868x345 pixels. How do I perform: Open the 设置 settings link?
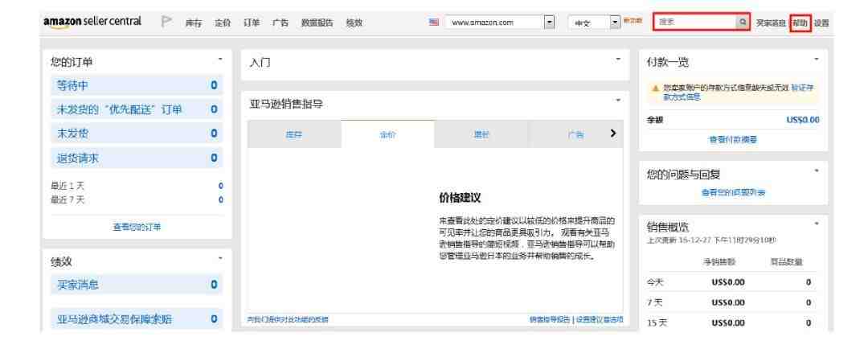(821, 23)
